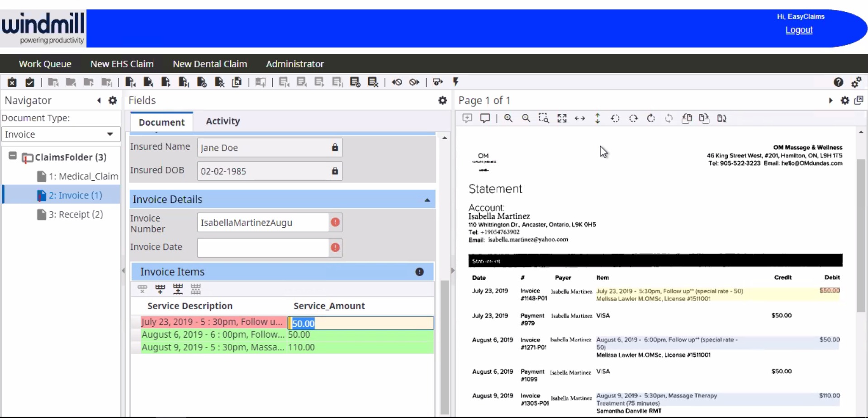Open the Document Type dropdown

[60, 134]
